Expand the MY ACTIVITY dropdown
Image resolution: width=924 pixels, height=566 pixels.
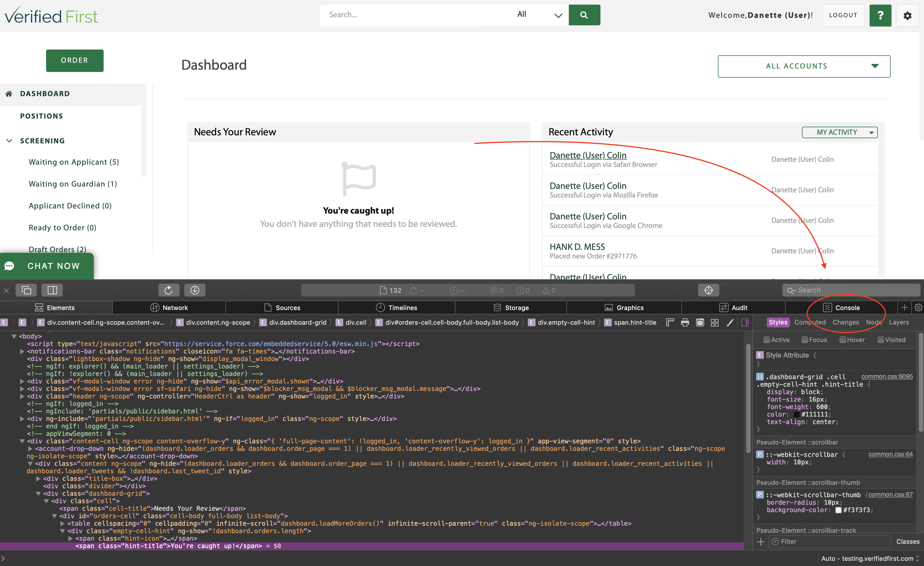coord(839,132)
